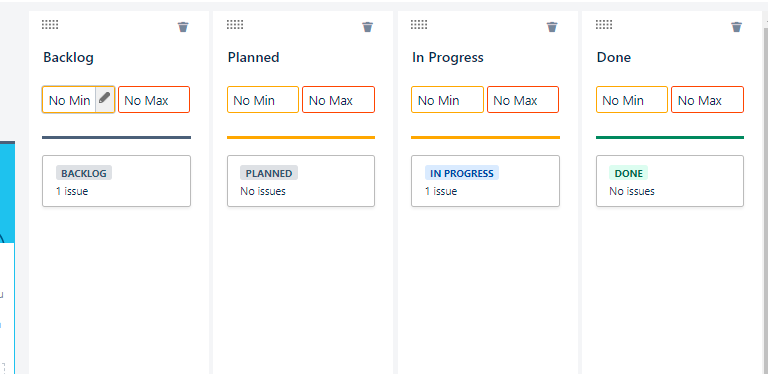Select the BACKLOG status card

[x=117, y=181]
